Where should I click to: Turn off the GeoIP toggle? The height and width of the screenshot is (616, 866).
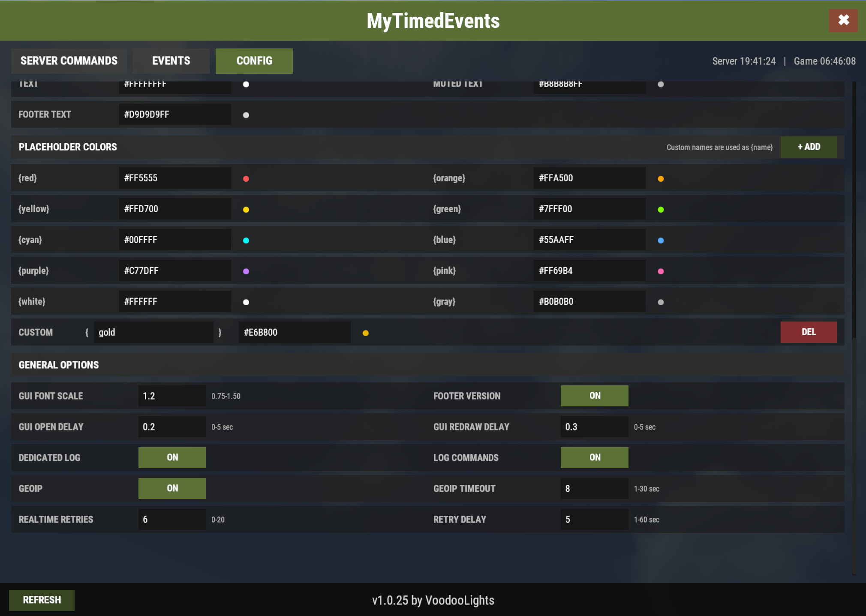[x=172, y=488]
